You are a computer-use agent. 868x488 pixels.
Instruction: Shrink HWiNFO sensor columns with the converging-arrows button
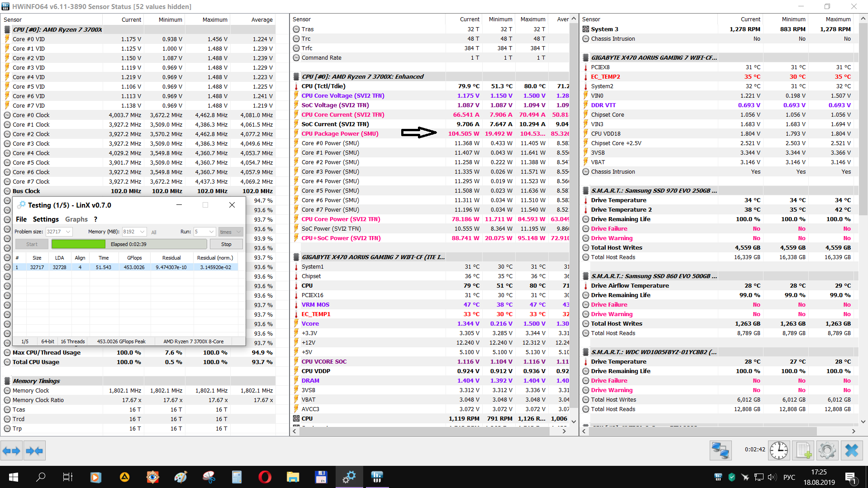tap(34, 450)
